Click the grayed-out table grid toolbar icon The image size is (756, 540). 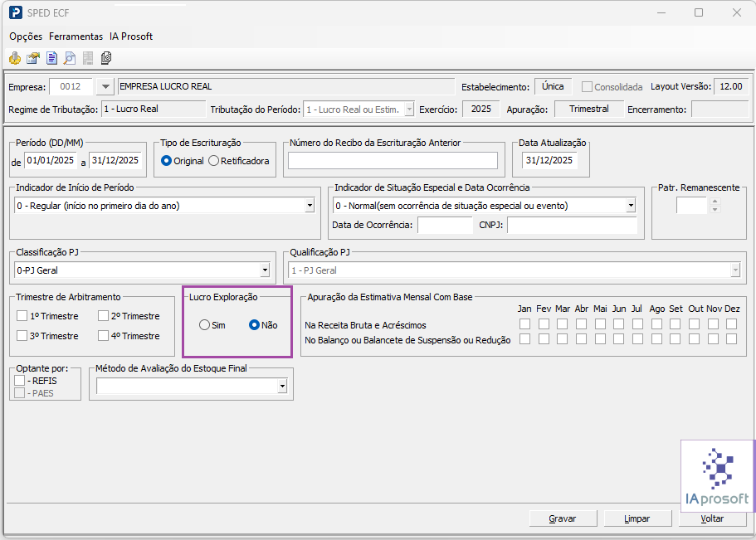coord(88,58)
